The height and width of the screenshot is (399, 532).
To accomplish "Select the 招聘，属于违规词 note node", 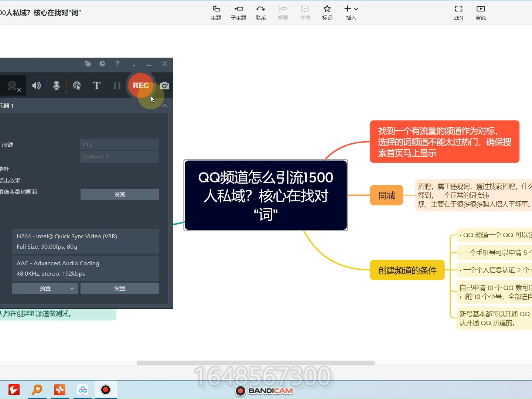I will coord(474,195).
